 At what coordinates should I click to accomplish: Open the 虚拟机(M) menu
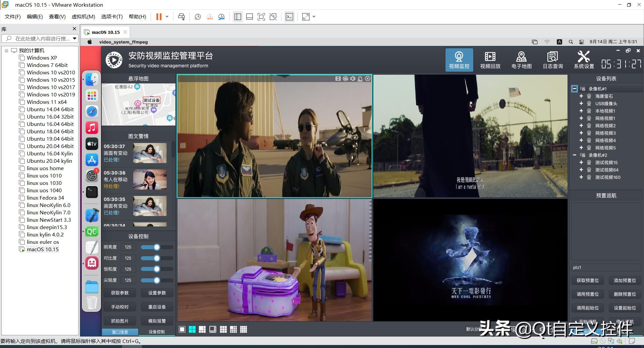(84, 16)
